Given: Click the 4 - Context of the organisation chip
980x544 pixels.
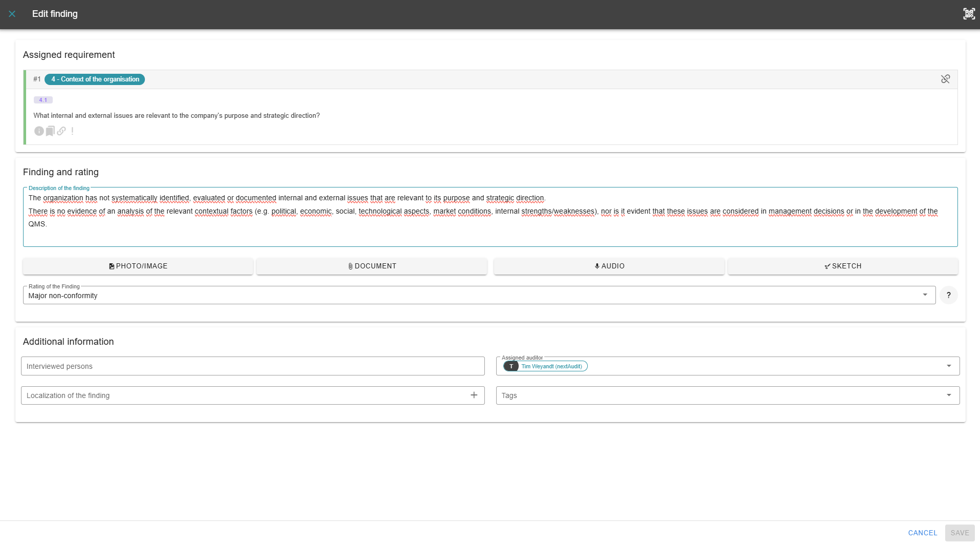Looking at the screenshot, I should pyautogui.click(x=95, y=79).
